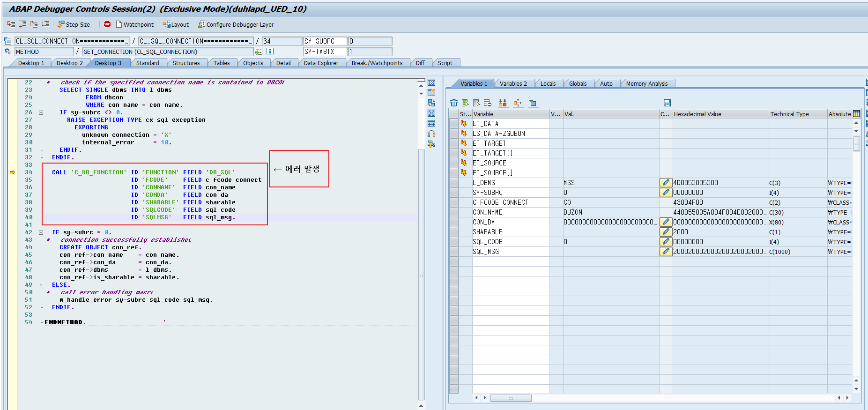Switch to Desktop 2 tab

coord(69,63)
